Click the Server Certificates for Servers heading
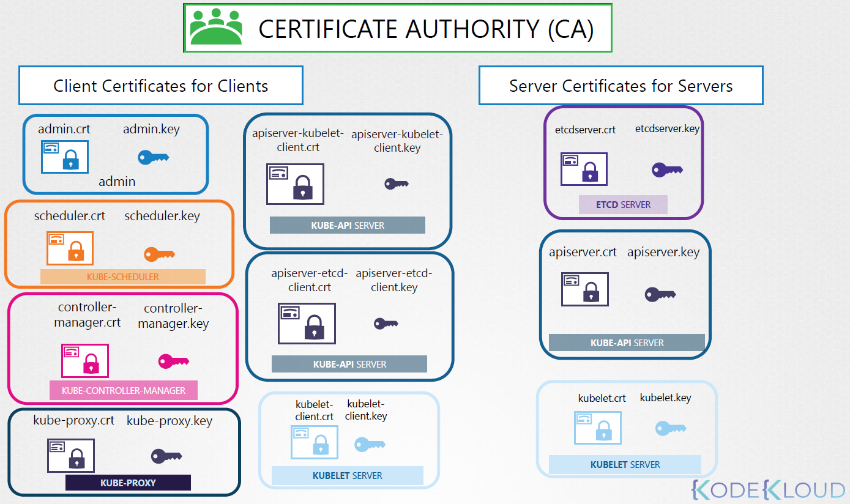Screen dimensions: 850x504 pos(621,86)
